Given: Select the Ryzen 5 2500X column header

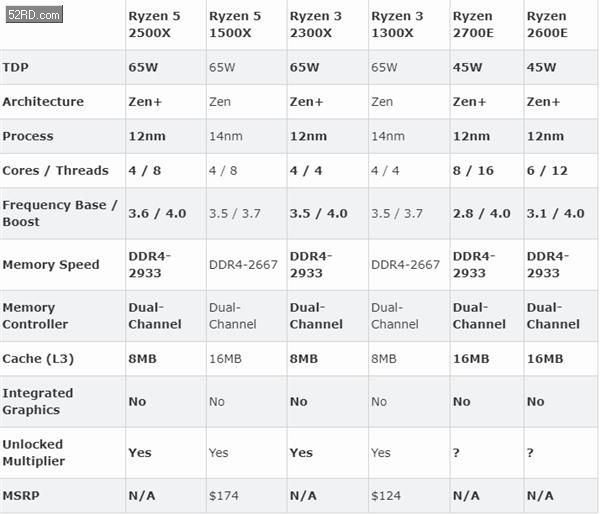Looking at the screenshot, I should tap(155, 24).
